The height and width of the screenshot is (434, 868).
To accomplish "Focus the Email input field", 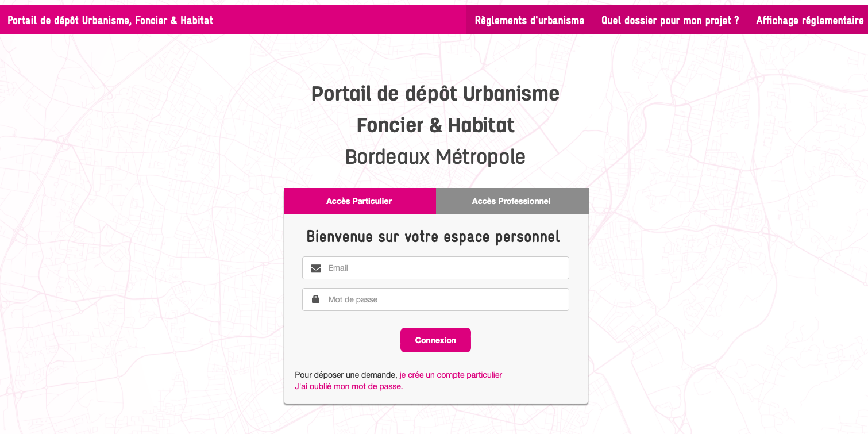I will 435,268.
